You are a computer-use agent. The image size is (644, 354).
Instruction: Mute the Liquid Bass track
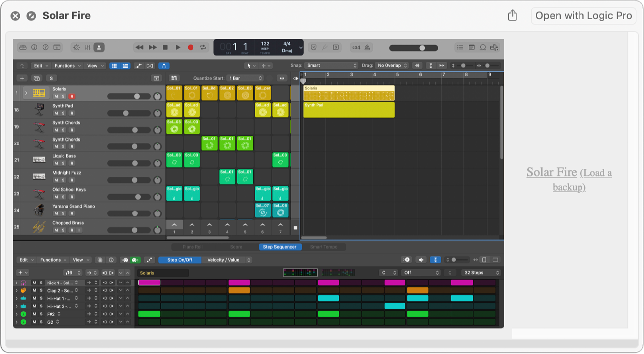coord(56,163)
